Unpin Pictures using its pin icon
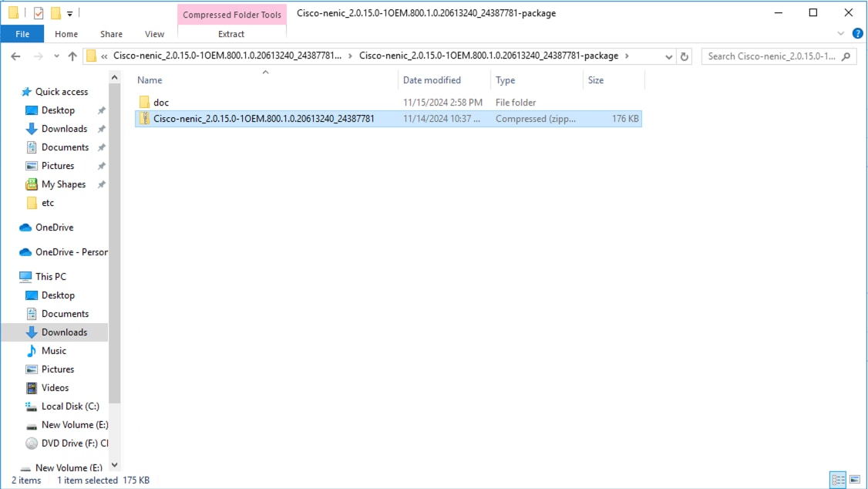This screenshot has width=868, height=489. point(101,166)
